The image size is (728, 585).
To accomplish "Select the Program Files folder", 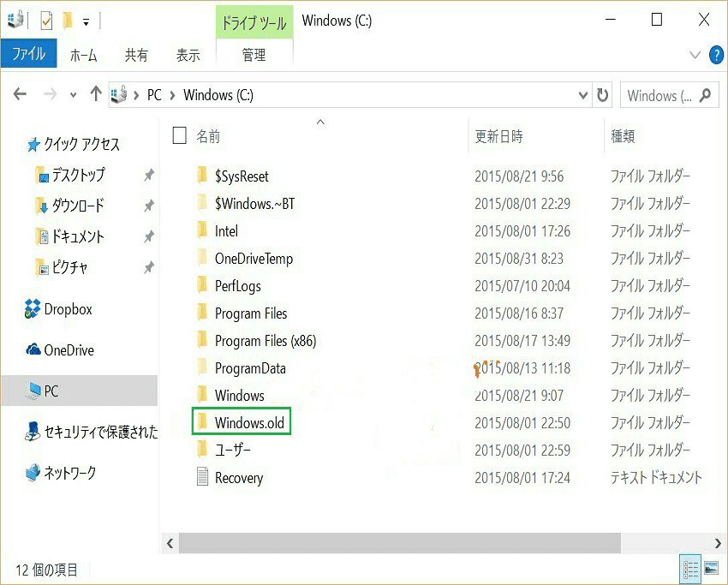I will point(242,313).
